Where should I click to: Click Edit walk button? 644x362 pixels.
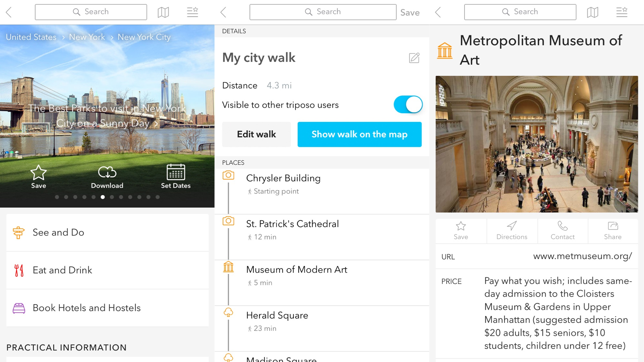point(257,134)
